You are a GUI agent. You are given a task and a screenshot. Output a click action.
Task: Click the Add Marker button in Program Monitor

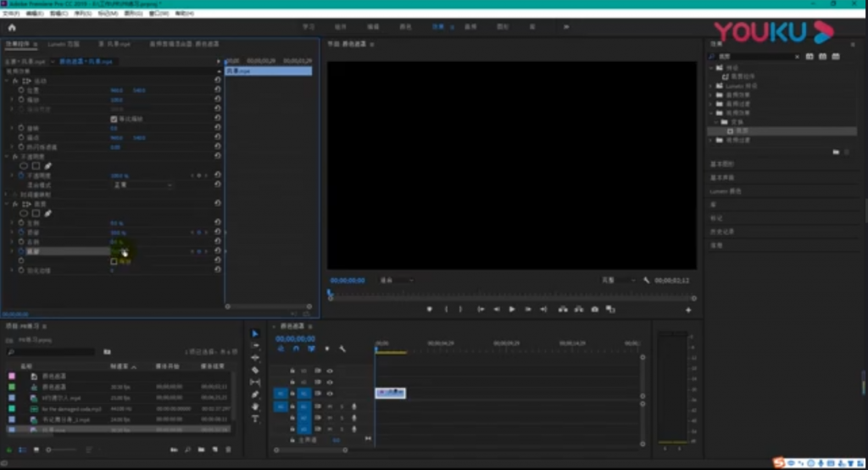430,310
